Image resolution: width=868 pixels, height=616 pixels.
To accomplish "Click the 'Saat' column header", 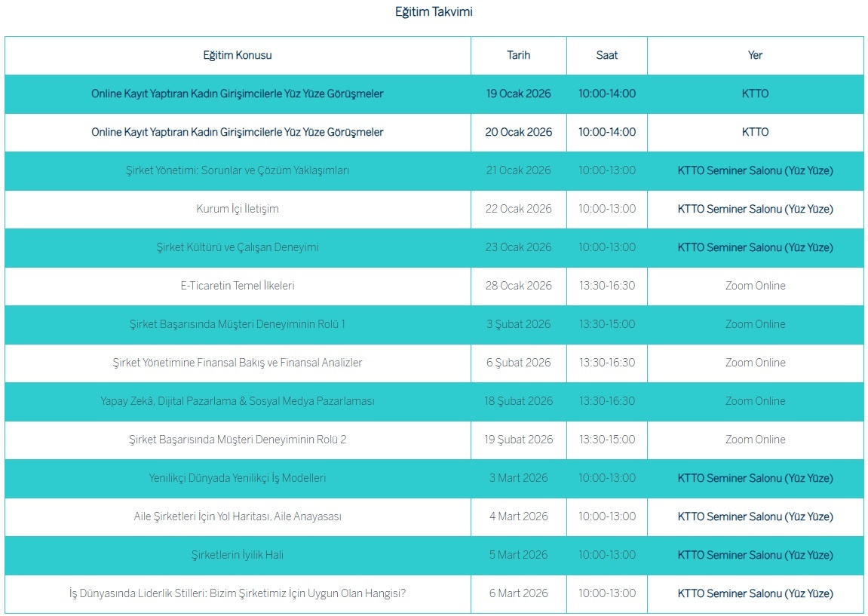I will click(606, 55).
